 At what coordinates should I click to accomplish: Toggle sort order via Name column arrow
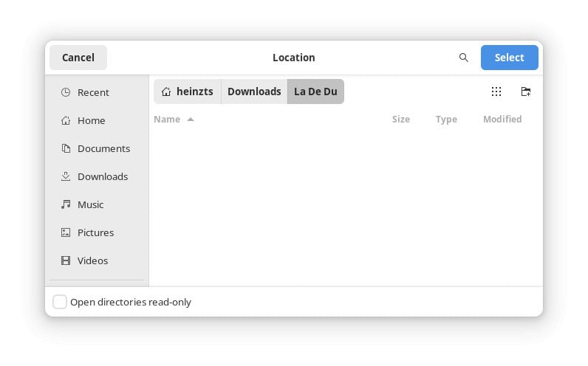point(191,120)
